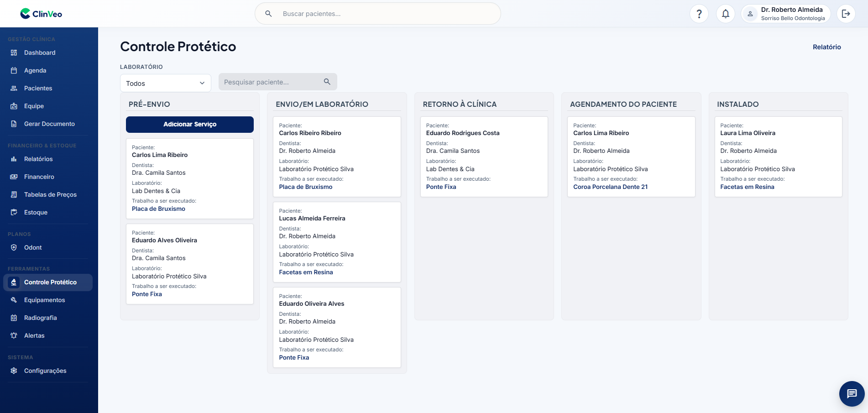Click the Estoque sidebar icon
The image size is (868, 413).
[14, 212]
